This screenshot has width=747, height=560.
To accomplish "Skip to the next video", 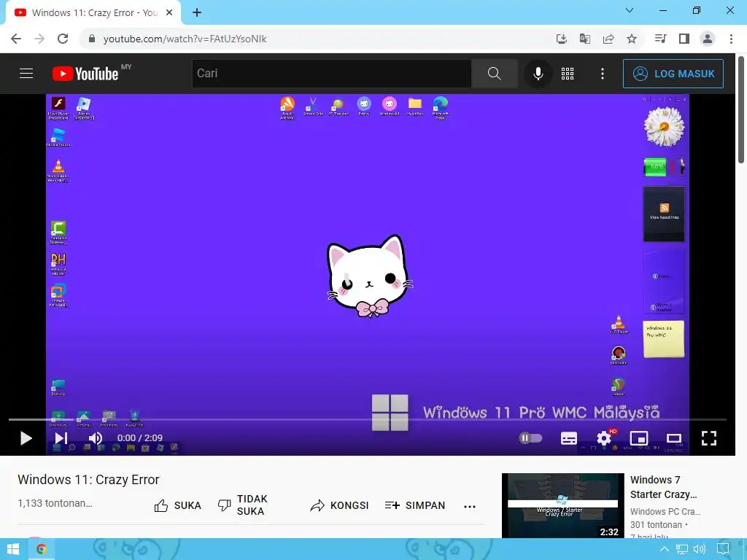I will tap(61, 438).
